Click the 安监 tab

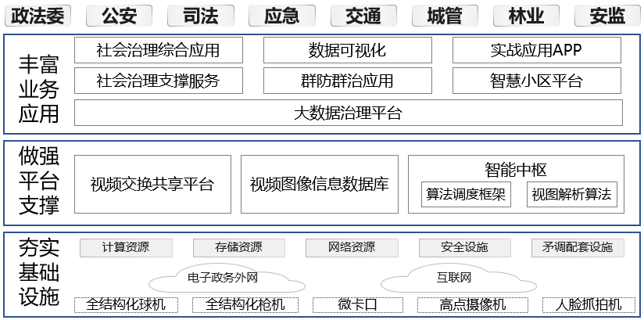pyautogui.click(x=607, y=16)
